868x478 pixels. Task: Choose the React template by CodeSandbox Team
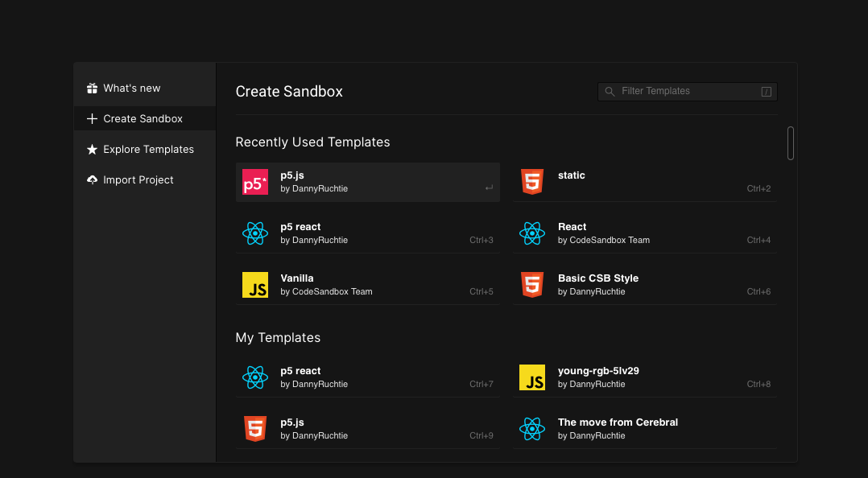644,233
